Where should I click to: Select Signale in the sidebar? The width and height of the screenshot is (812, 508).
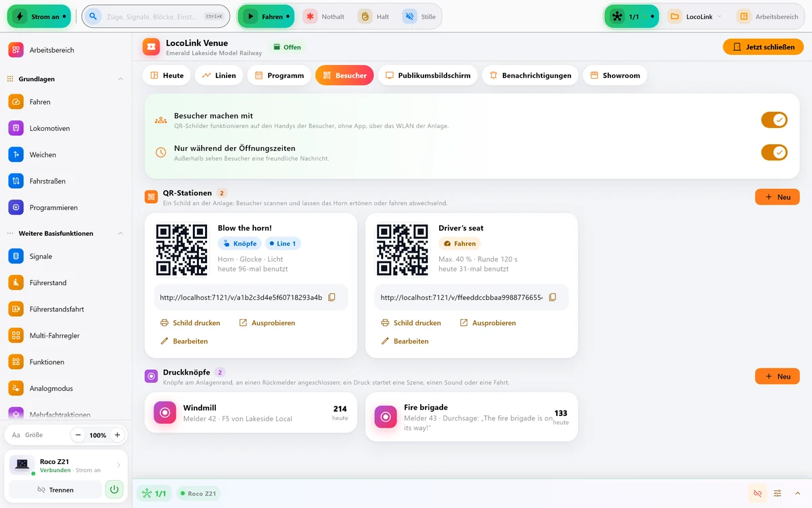coord(66,257)
